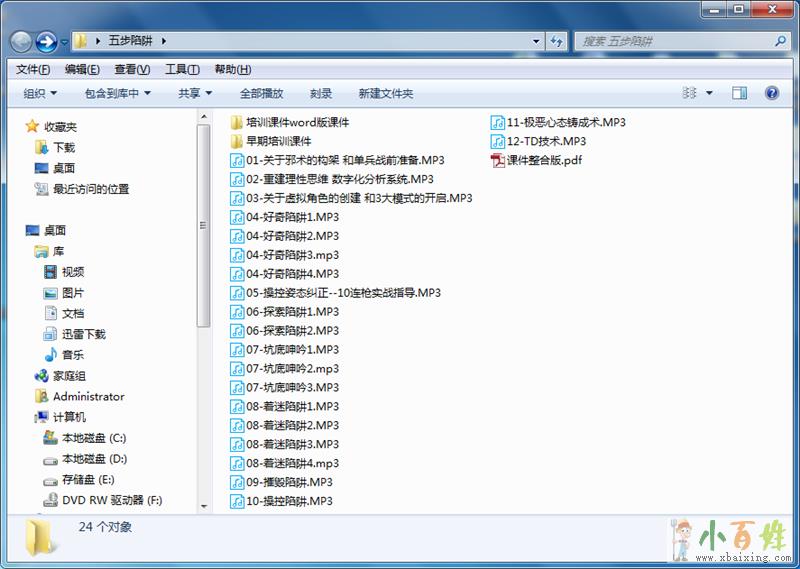Screen dimensions: 800x569
Task: Open the change view dropdown arrow
Action: (x=710, y=93)
